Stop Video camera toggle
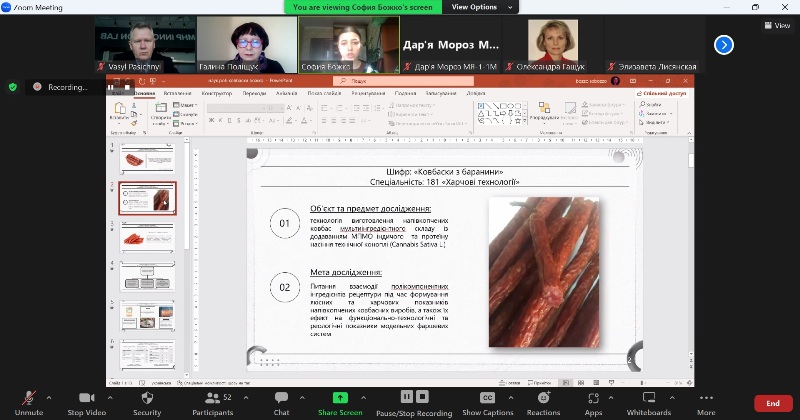The image size is (800, 420). (86, 399)
